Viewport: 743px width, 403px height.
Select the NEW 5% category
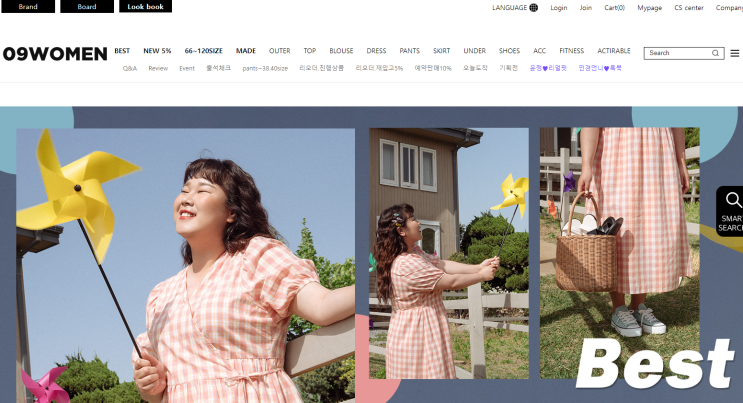click(x=157, y=51)
